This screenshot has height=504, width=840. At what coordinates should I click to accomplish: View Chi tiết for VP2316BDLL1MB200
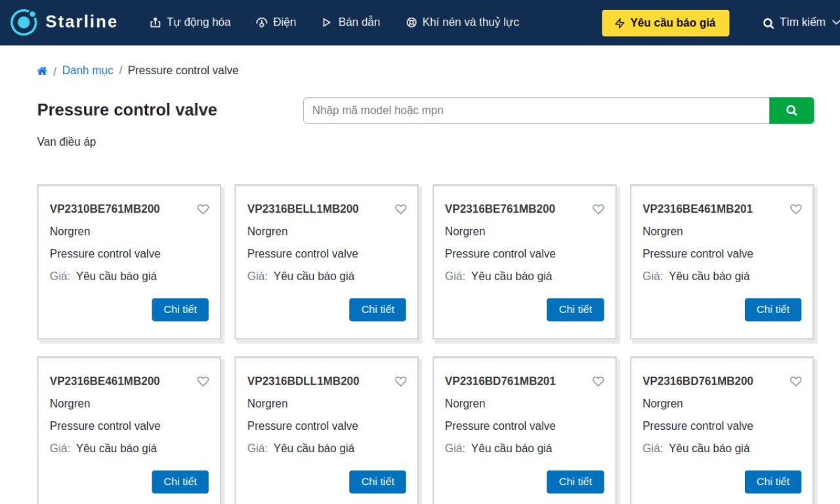pyautogui.click(x=377, y=482)
